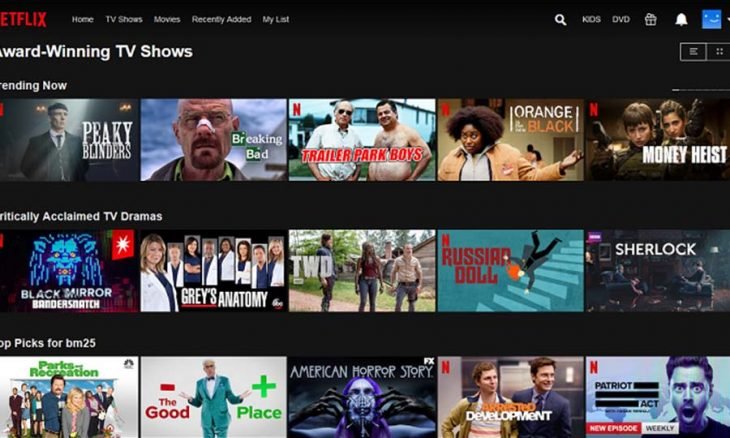This screenshot has height=438, width=730.
Task: Open the Grey's Anatomy title card
Action: coord(214,270)
